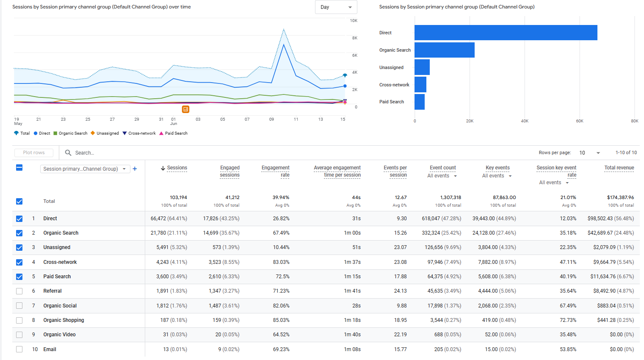Check the Organic Video row checkbox
The image size is (644, 360).
[x=19, y=335]
